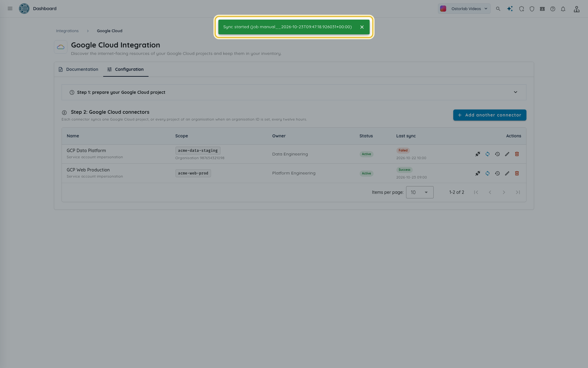Test connection for GCP Data Platform
Image resolution: width=588 pixels, height=368 pixels.
click(478, 154)
